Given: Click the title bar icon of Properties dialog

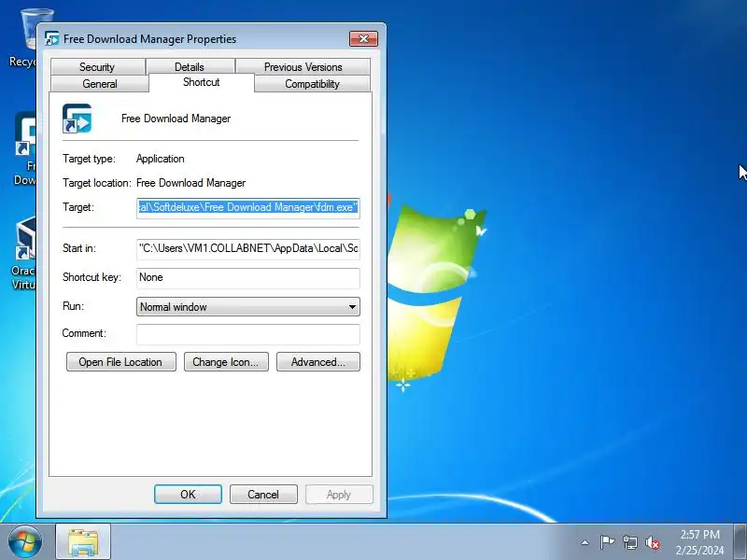Looking at the screenshot, I should pyautogui.click(x=52, y=38).
